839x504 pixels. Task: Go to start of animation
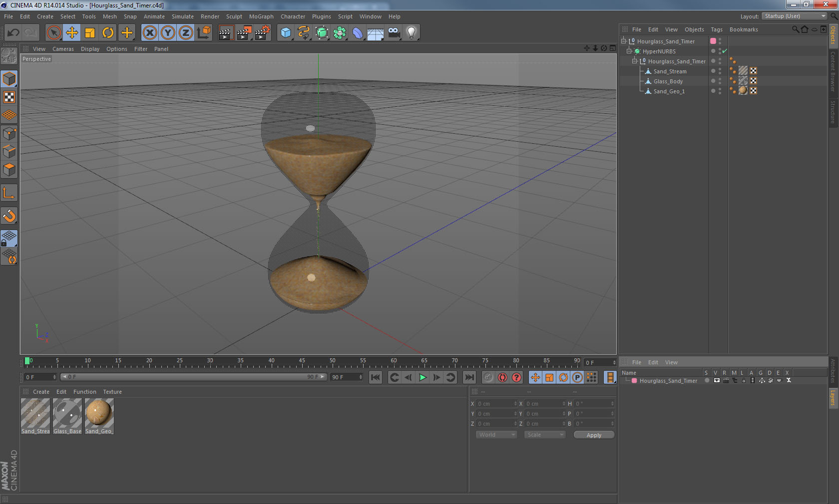(x=376, y=377)
